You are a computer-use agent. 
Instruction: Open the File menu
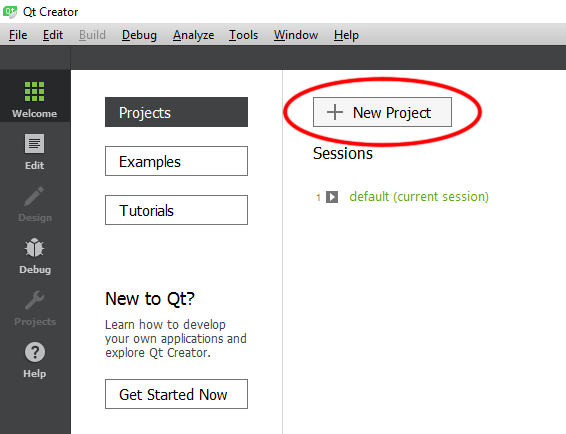point(18,35)
